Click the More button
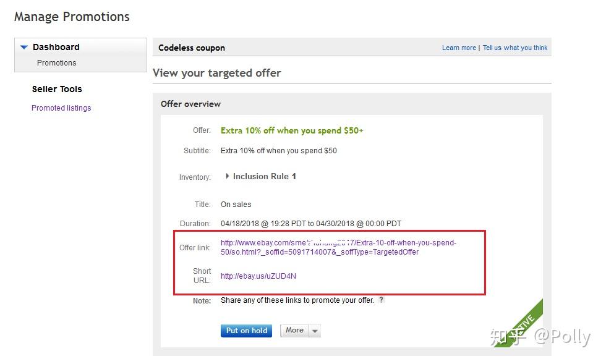This screenshot has height=364, width=606. pos(294,331)
